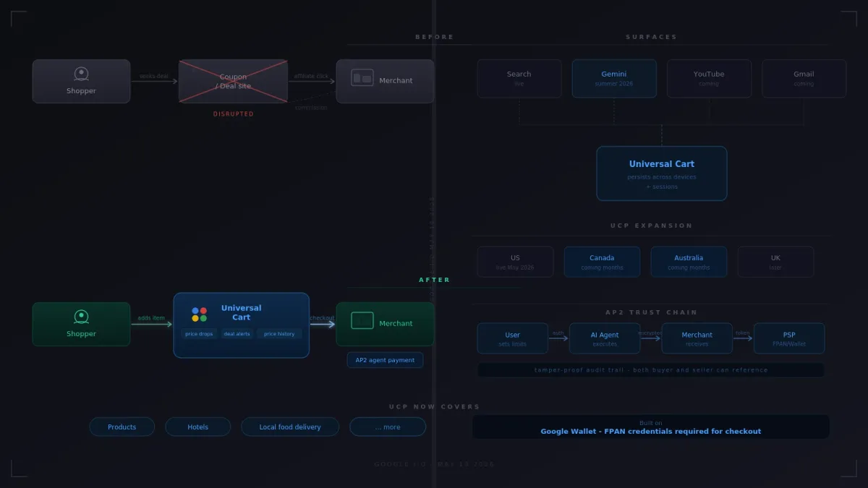Select the US expansion card
This screenshot has height=488, width=868.
pyautogui.click(x=515, y=262)
